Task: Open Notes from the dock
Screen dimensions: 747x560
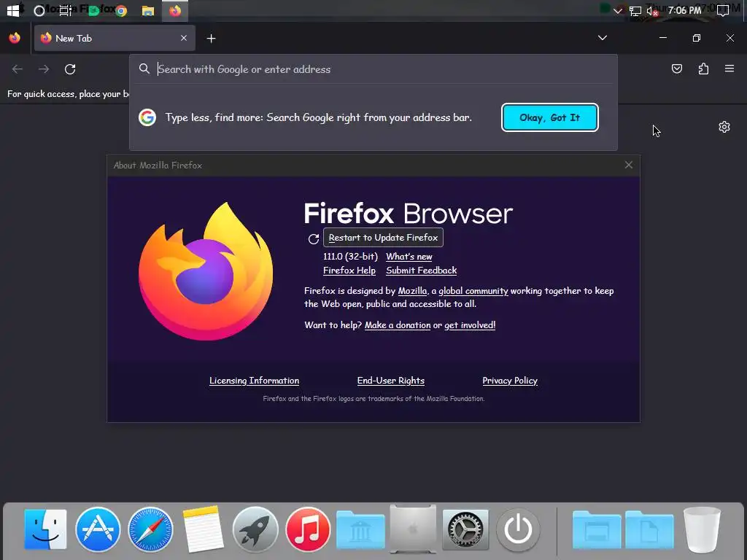Action: click(203, 529)
